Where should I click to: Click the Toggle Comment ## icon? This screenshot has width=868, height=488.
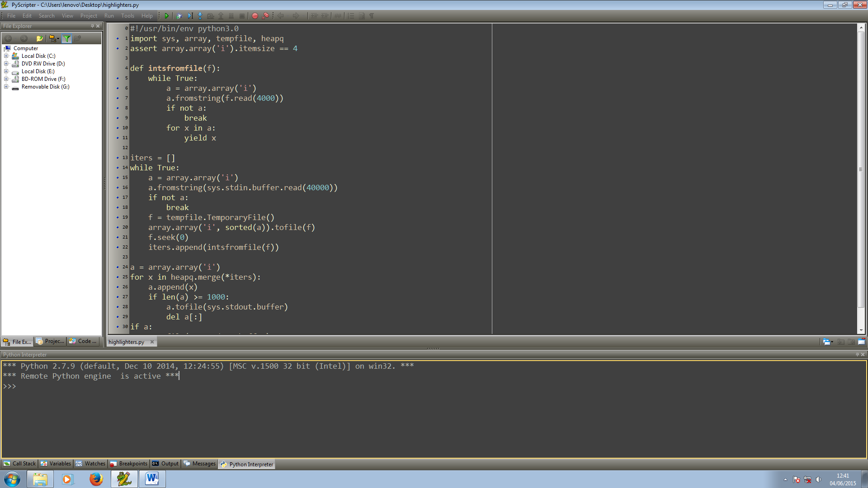click(338, 16)
